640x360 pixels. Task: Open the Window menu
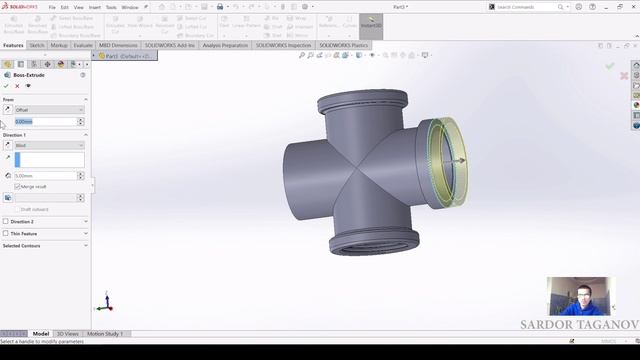(130, 7)
